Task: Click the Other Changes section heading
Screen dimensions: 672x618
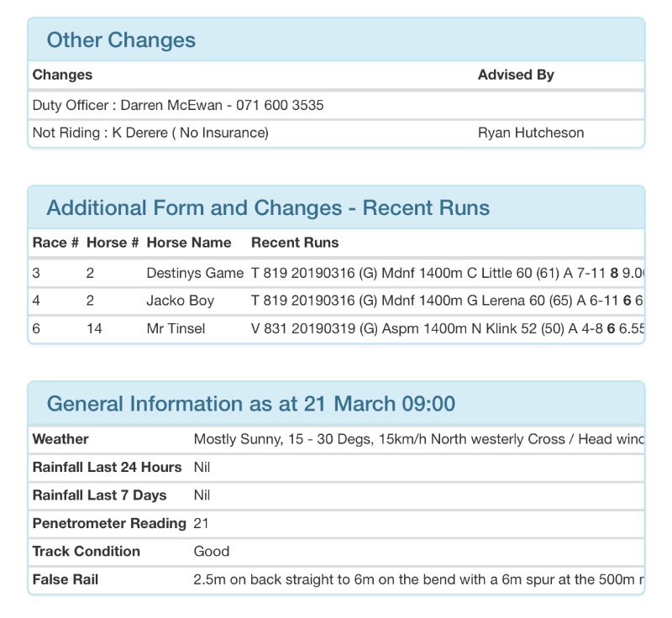Action: (121, 40)
